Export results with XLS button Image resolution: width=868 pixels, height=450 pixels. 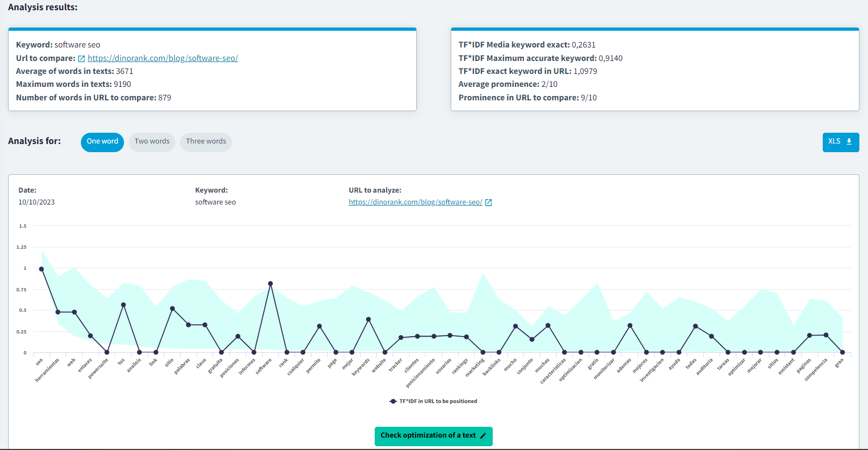(x=840, y=142)
